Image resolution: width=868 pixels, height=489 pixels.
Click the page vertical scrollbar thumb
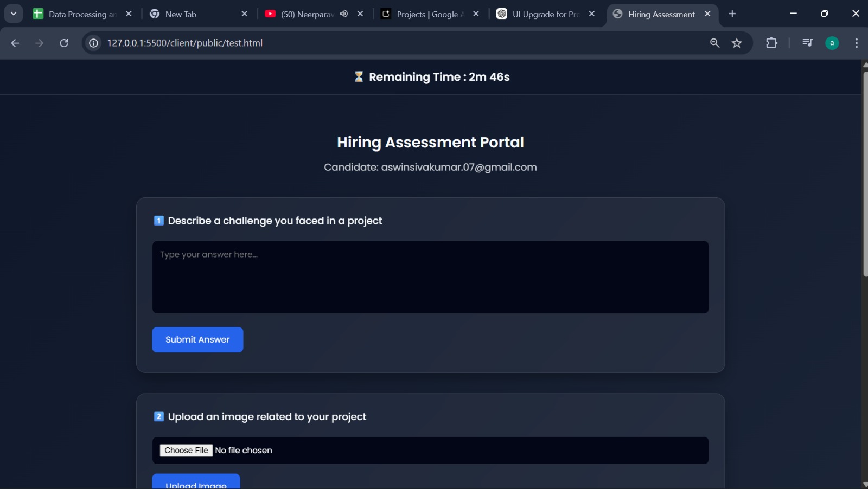(865, 173)
